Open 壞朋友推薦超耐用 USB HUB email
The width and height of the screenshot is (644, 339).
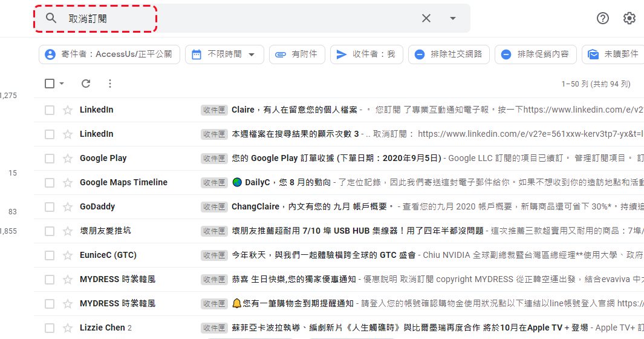pyautogui.click(x=358, y=231)
